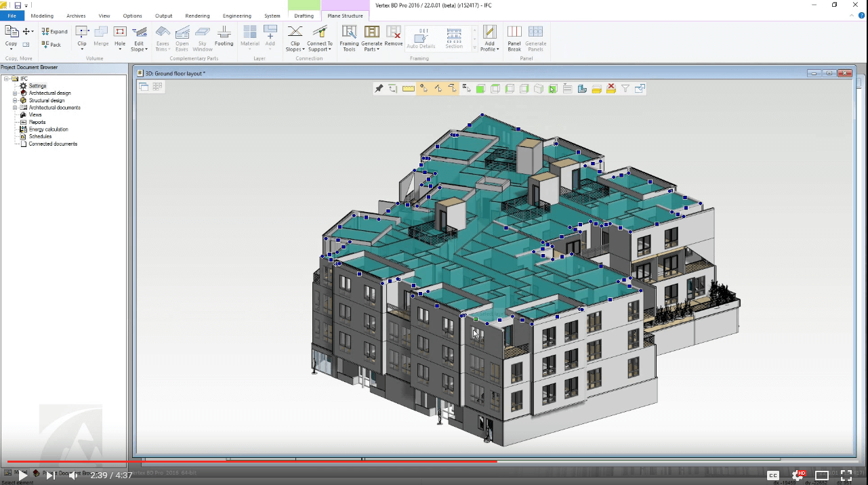Select Settings in the document browser

pos(38,86)
